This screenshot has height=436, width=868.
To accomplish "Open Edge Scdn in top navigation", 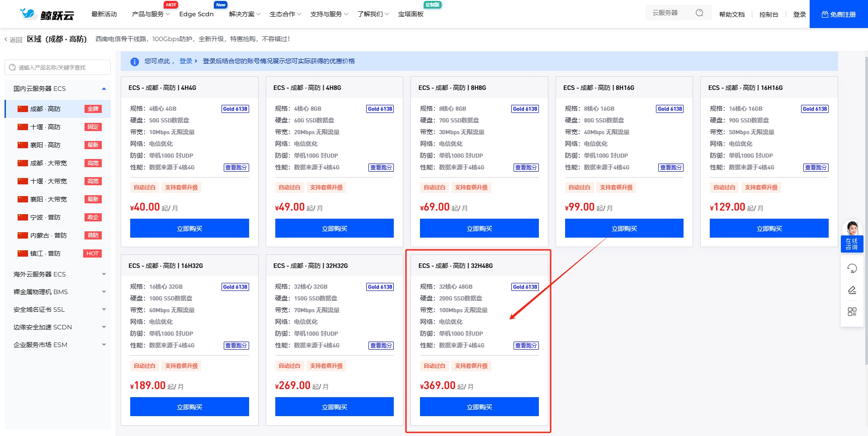I will pyautogui.click(x=196, y=14).
